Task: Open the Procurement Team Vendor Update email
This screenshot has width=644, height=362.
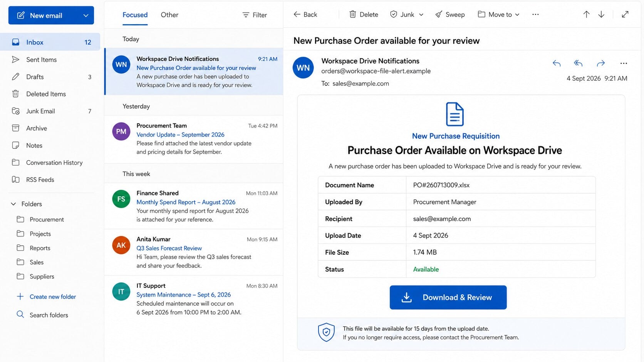Action: [194, 138]
